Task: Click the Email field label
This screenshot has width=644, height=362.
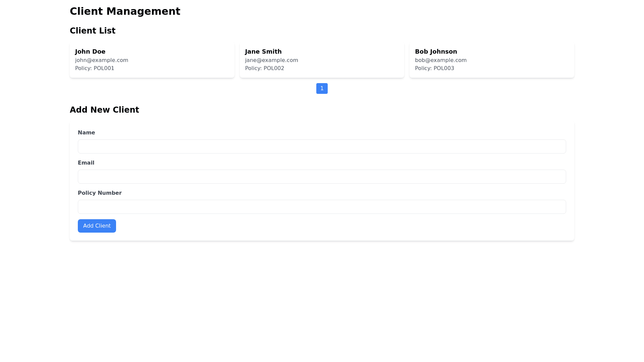Action: tap(86, 163)
